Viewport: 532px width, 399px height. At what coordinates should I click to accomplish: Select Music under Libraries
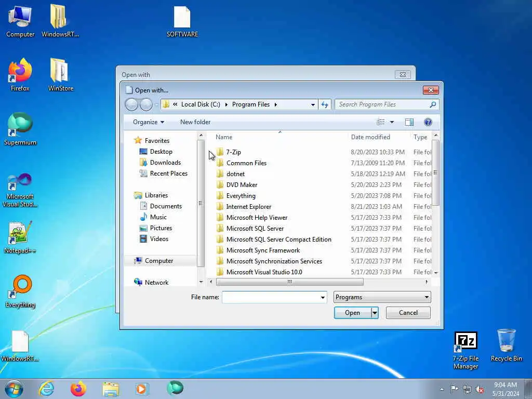158,217
